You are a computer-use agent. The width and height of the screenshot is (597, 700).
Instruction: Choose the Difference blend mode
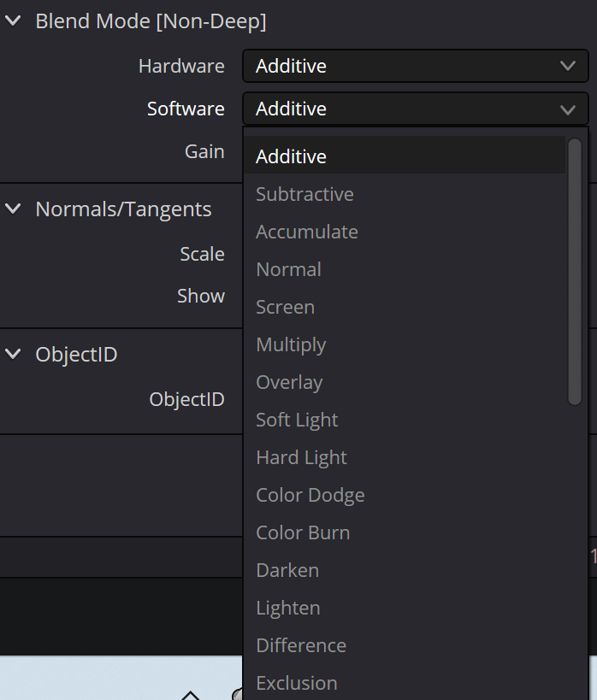[405, 645]
